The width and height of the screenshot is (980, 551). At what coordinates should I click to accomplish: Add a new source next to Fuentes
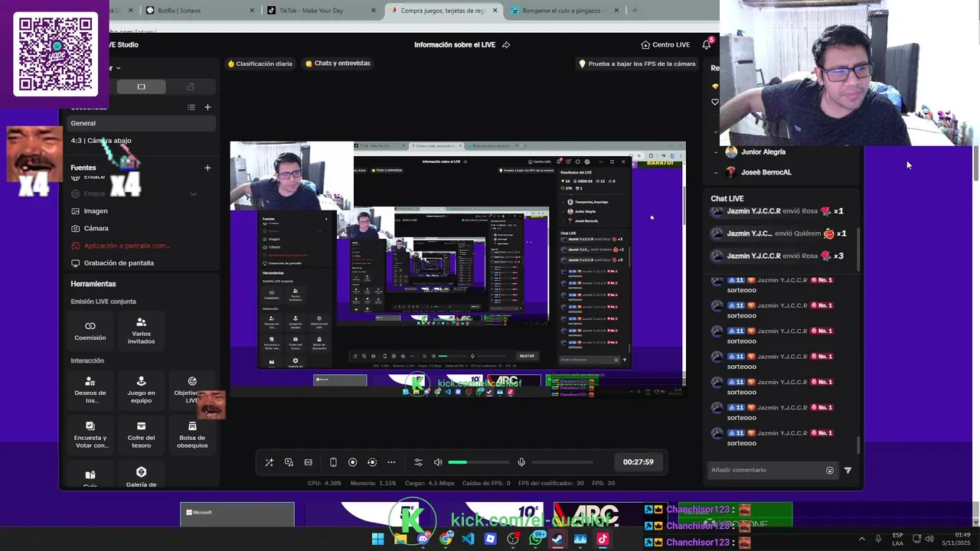[207, 168]
